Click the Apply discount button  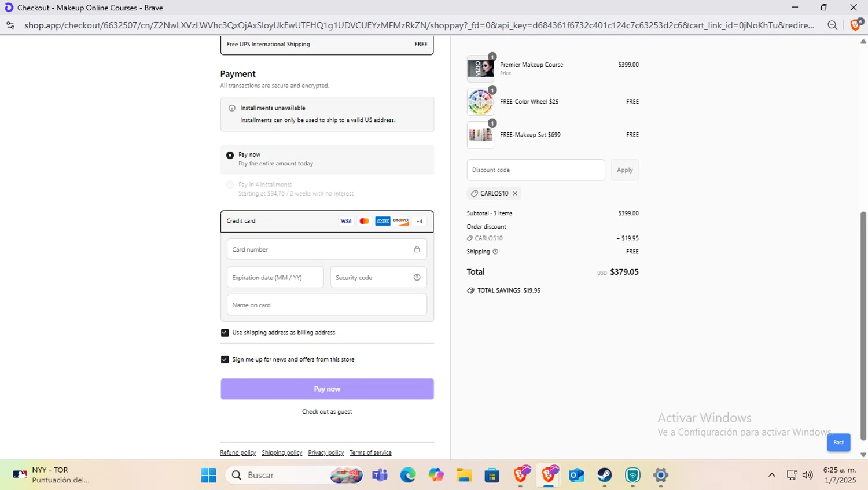pyautogui.click(x=625, y=170)
